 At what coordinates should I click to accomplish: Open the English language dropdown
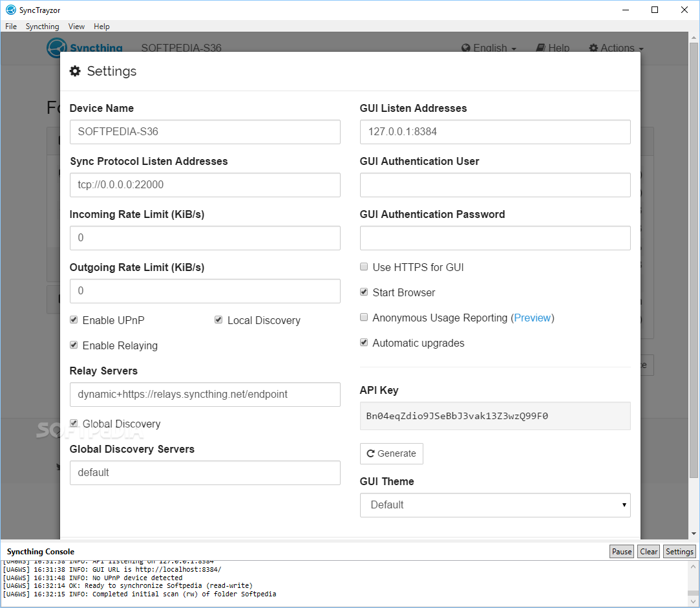coord(489,48)
